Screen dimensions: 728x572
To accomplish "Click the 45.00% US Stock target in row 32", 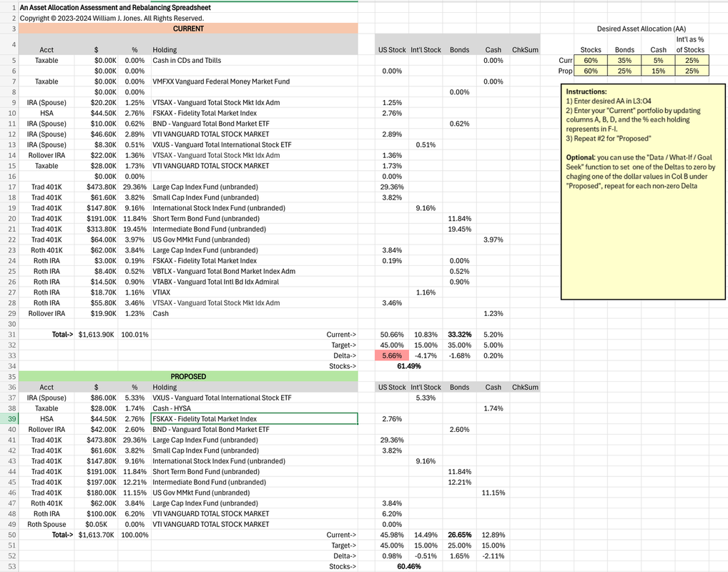I will 392,345.
